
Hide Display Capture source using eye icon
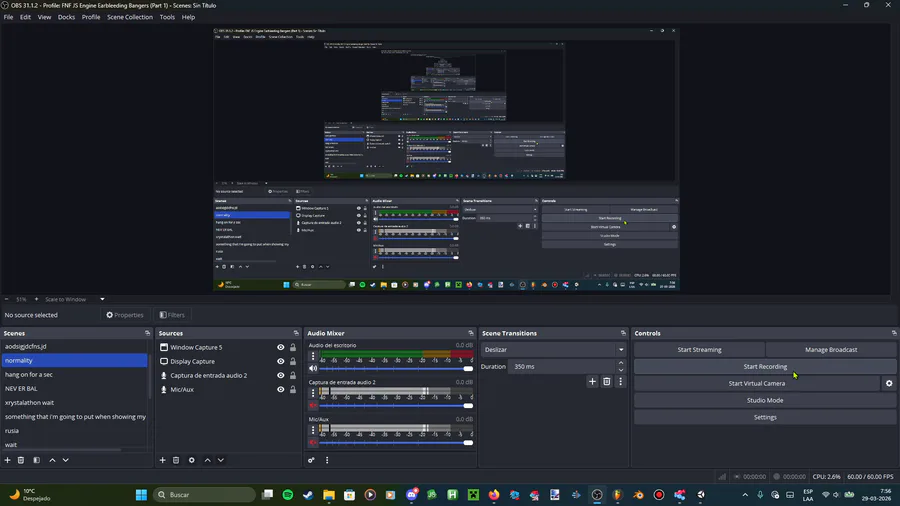click(281, 361)
